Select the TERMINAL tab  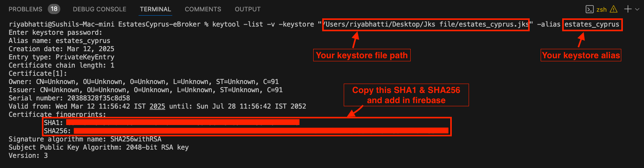click(155, 9)
